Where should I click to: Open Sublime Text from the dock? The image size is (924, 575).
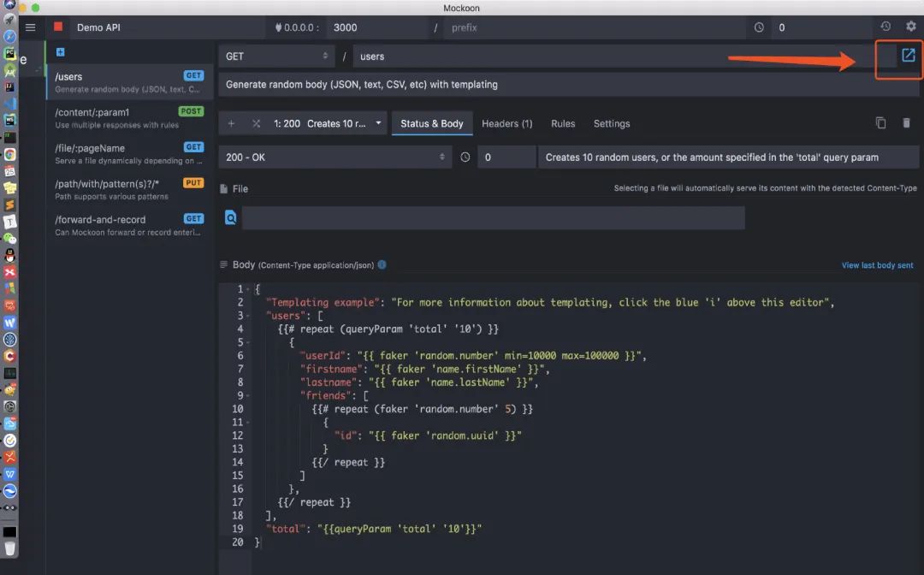(x=9, y=205)
